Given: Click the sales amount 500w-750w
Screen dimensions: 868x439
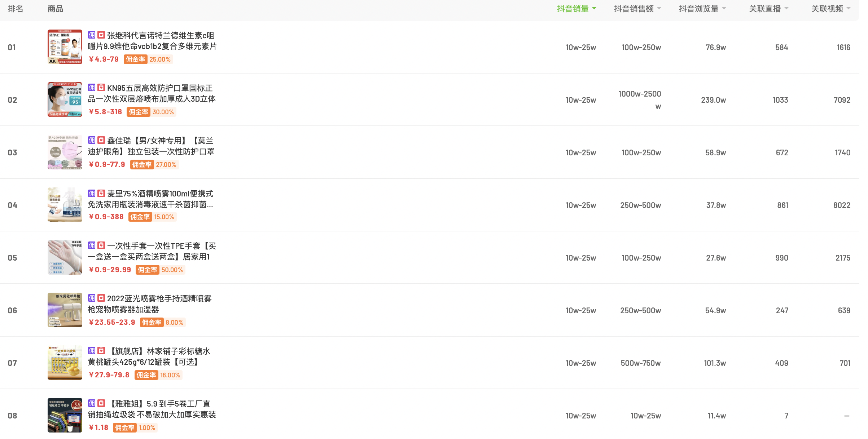Looking at the screenshot, I should tap(641, 363).
